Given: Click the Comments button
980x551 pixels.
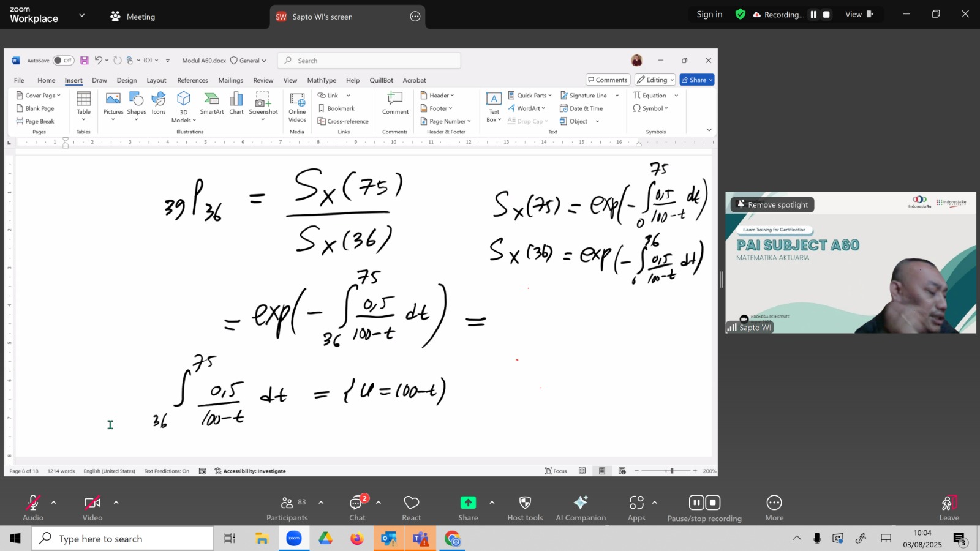Looking at the screenshot, I should (x=607, y=80).
